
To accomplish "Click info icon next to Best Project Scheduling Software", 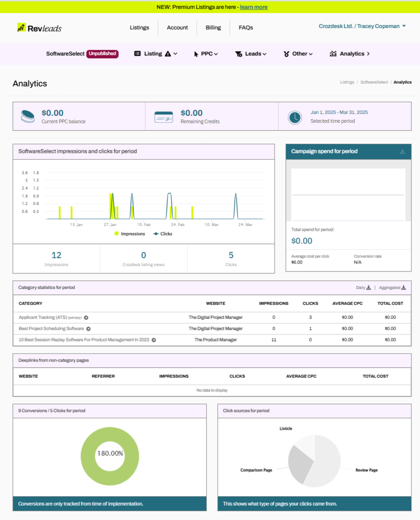I will pos(88,329).
